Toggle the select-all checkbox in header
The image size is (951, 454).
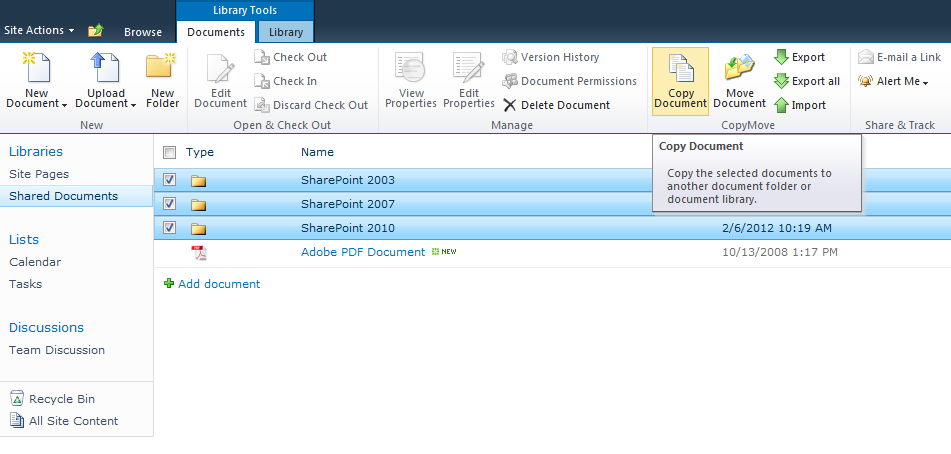click(170, 152)
